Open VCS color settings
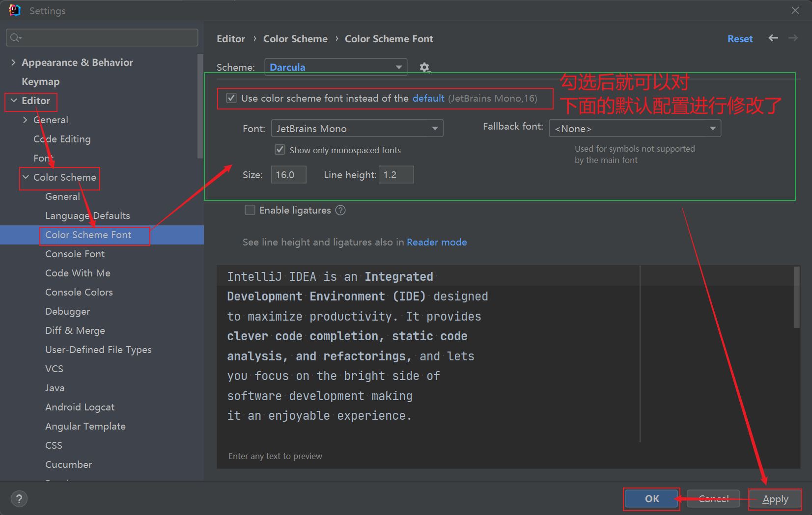812x515 pixels. pyautogui.click(x=54, y=369)
